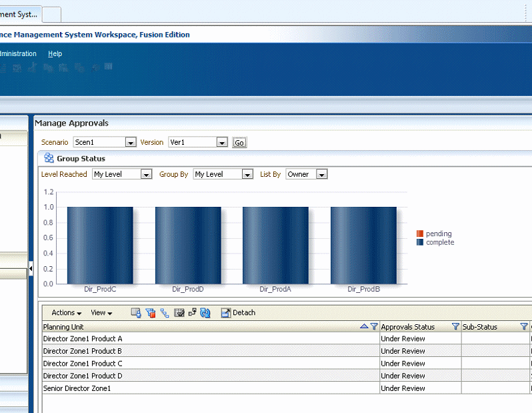Expand the List By dropdown set to Owner

click(x=321, y=174)
